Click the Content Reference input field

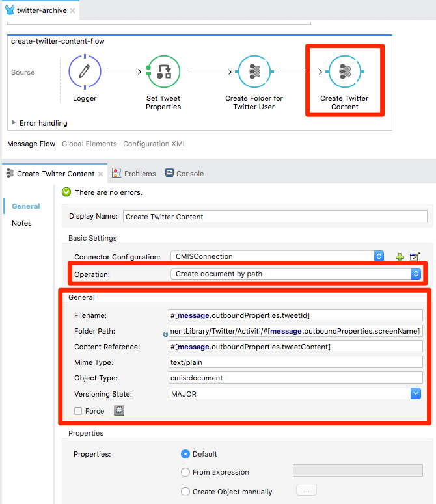click(x=295, y=347)
